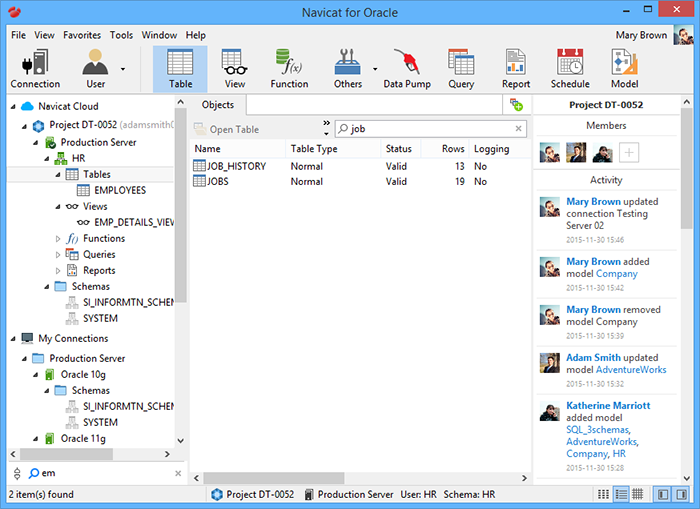Click the Katherine Marriott name link
This screenshot has width=700, height=509.
pos(608,405)
